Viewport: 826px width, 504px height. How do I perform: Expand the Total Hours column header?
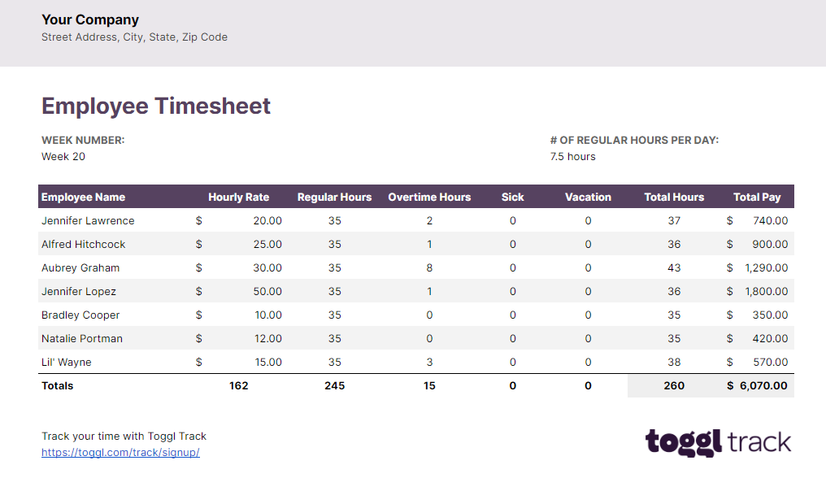[x=674, y=196]
